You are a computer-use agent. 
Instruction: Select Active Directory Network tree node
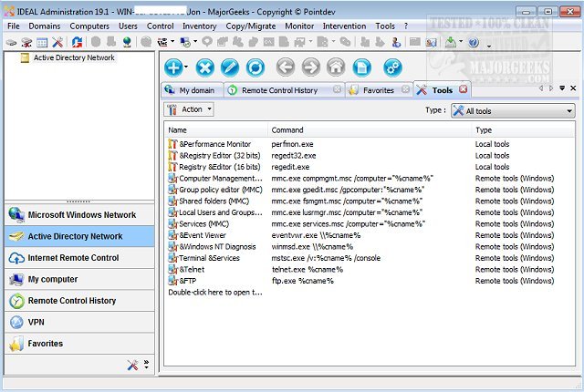coord(74,57)
